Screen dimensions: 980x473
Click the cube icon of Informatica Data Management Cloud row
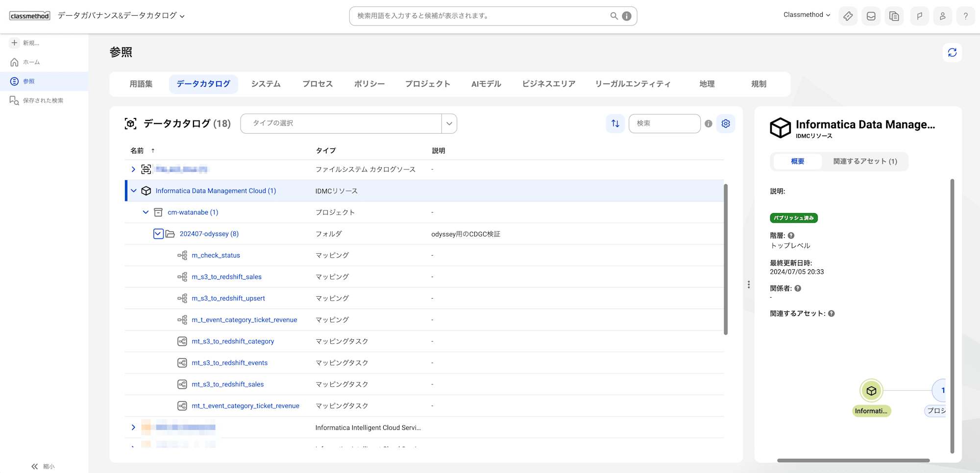tap(146, 191)
